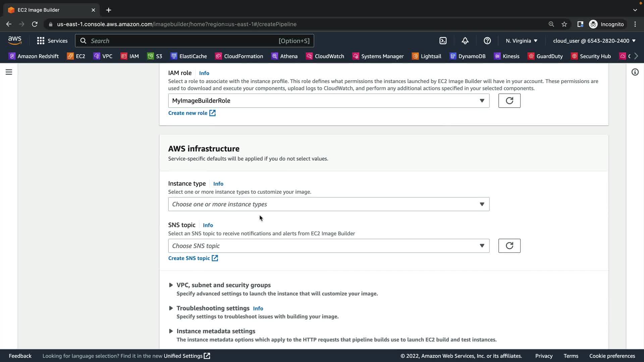Viewport: 644px width, 362px height.
Task: Open the Instance type dropdown
Action: pyautogui.click(x=328, y=204)
